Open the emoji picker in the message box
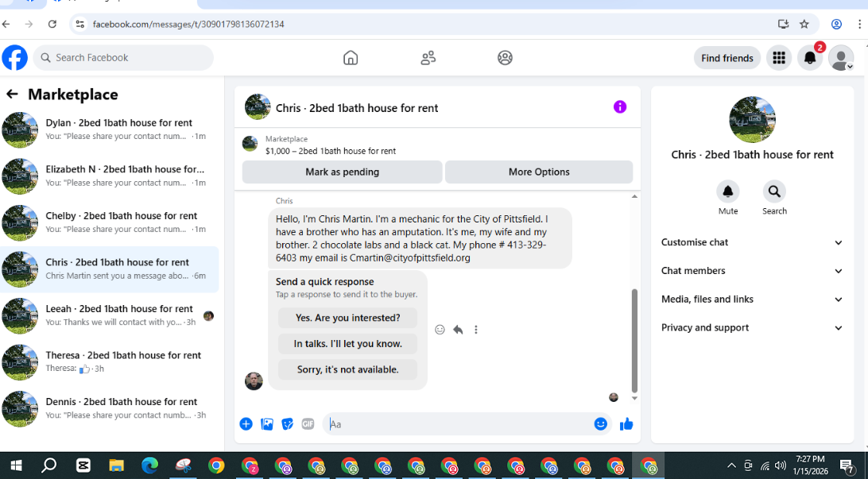 tap(601, 423)
